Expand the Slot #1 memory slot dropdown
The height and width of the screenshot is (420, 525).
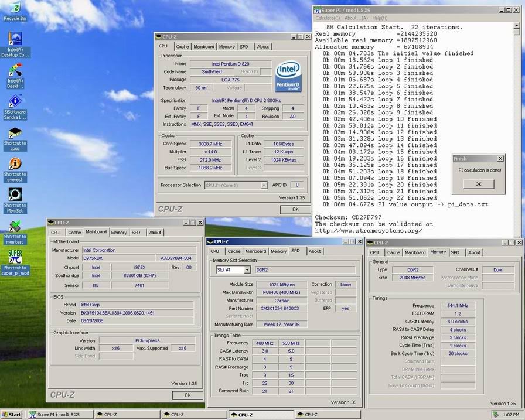point(247,270)
